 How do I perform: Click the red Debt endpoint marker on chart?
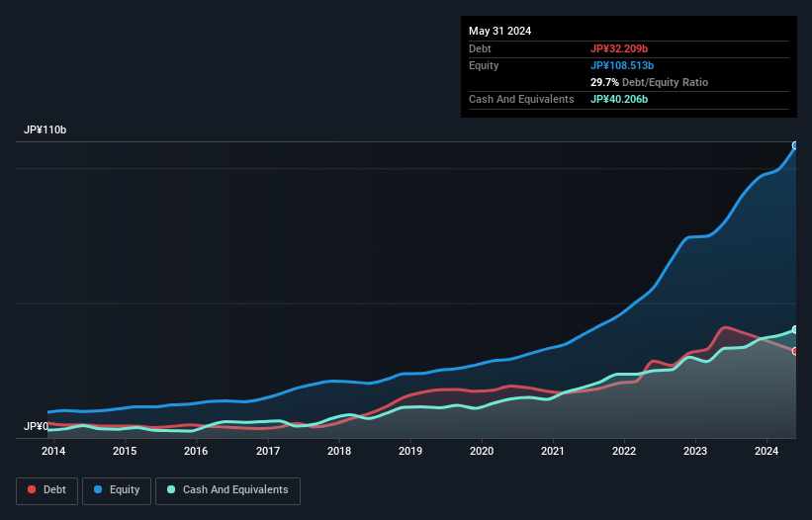795,351
